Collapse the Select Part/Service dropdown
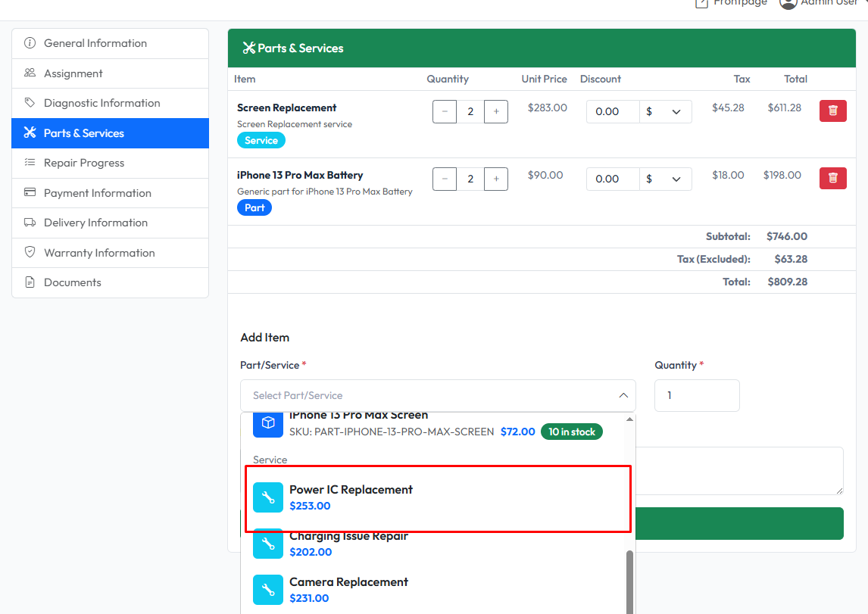The width and height of the screenshot is (868, 614). point(623,395)
